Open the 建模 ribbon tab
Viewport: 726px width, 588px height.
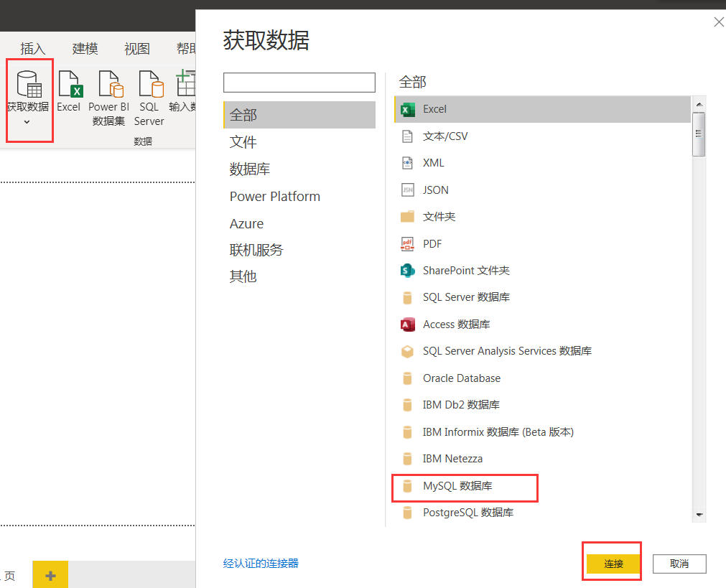click(85, 48)
